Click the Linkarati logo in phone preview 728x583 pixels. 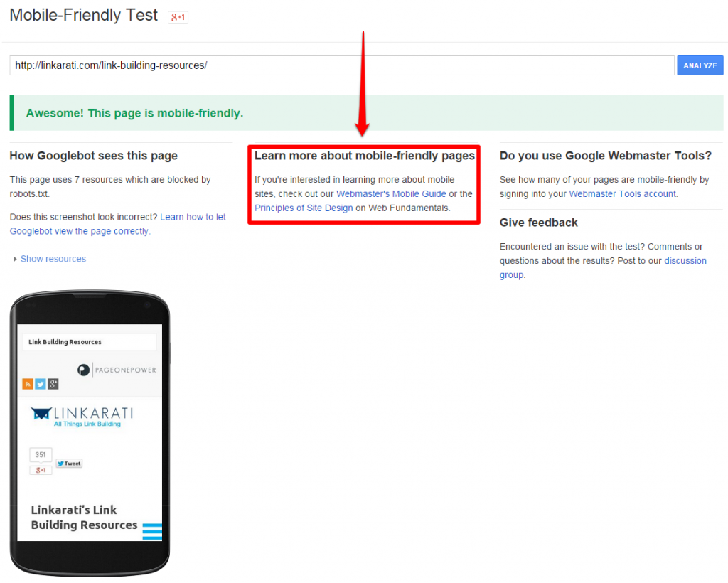click(82, 417)
